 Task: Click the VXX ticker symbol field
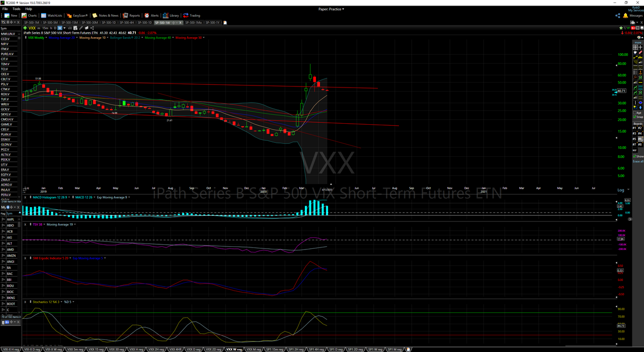32,28
